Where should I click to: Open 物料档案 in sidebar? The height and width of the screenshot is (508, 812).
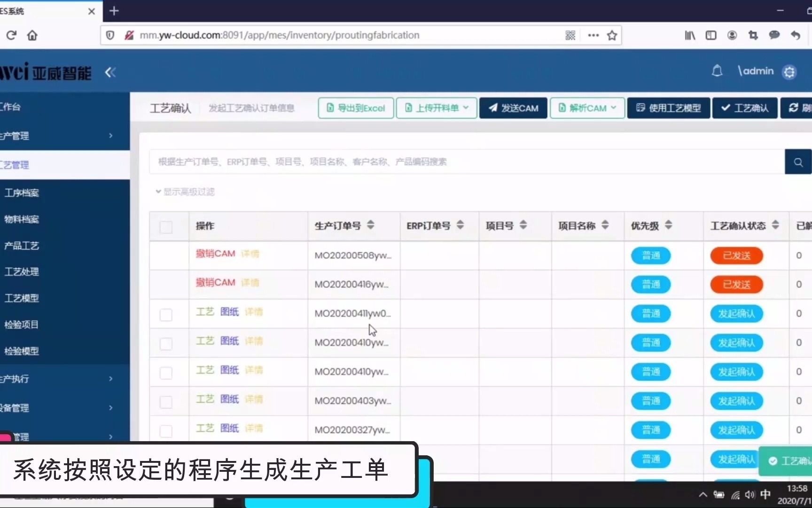click(x=22, y=219)
